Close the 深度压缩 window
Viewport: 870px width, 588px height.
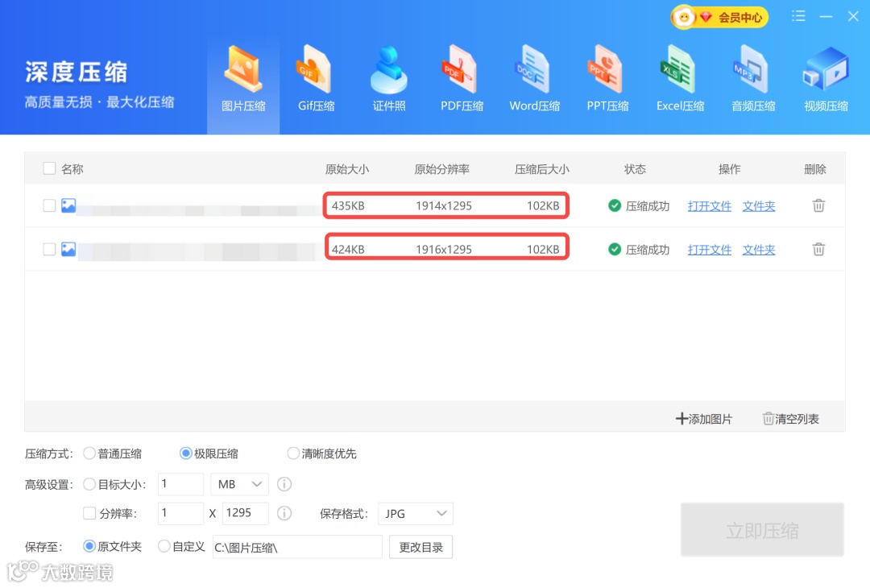pyautogui.click(x=853, y=17)
